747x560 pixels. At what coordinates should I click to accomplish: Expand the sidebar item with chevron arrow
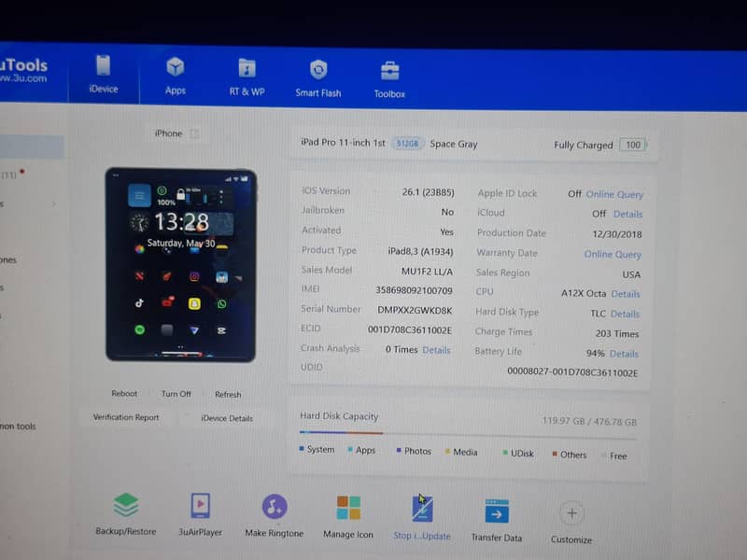(54, 204)
